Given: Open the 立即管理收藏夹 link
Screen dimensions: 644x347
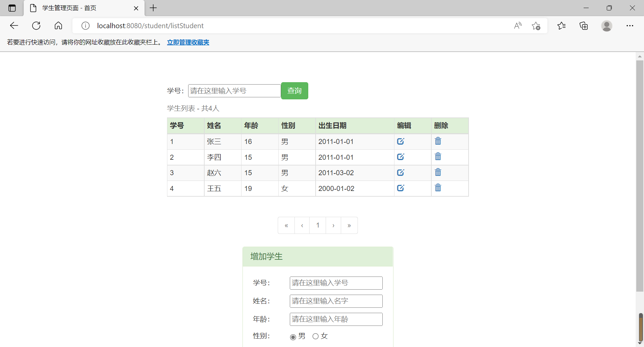Looking at the screenshot, I should [x=188, y=42].
